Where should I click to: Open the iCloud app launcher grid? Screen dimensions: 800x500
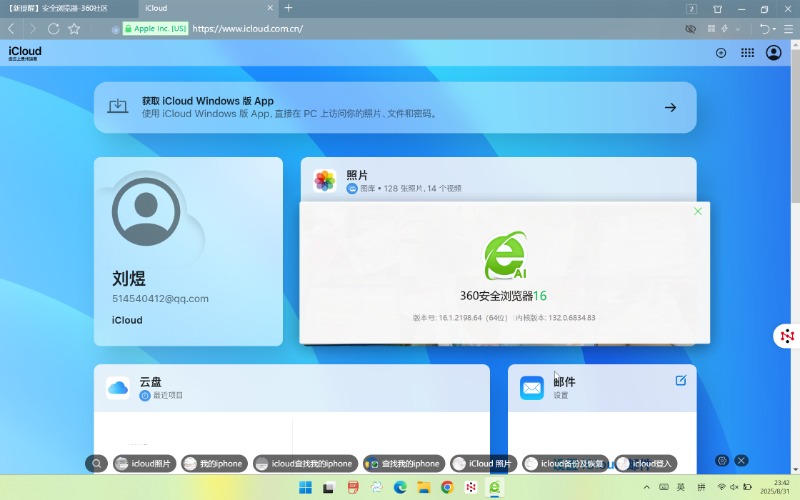[x=747, y=53]
